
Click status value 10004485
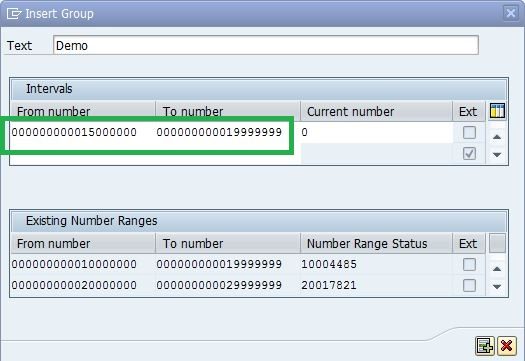pos(329,264)
